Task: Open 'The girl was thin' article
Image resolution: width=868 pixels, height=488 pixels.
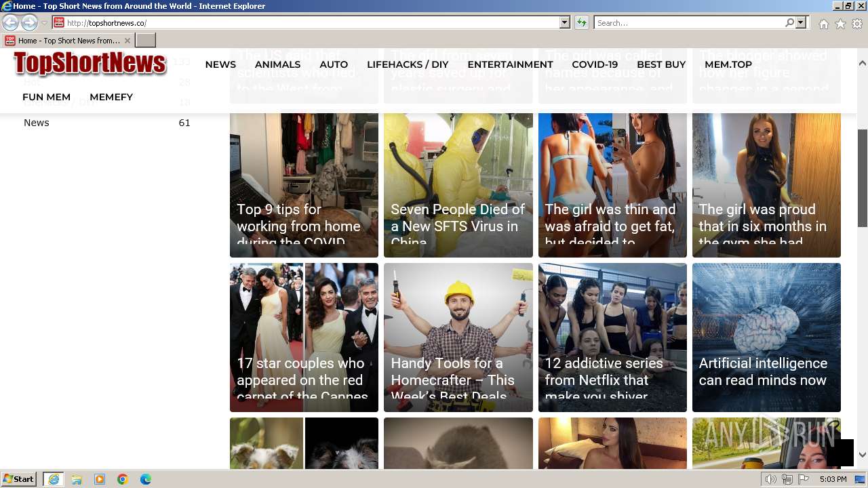Action: 612,185
